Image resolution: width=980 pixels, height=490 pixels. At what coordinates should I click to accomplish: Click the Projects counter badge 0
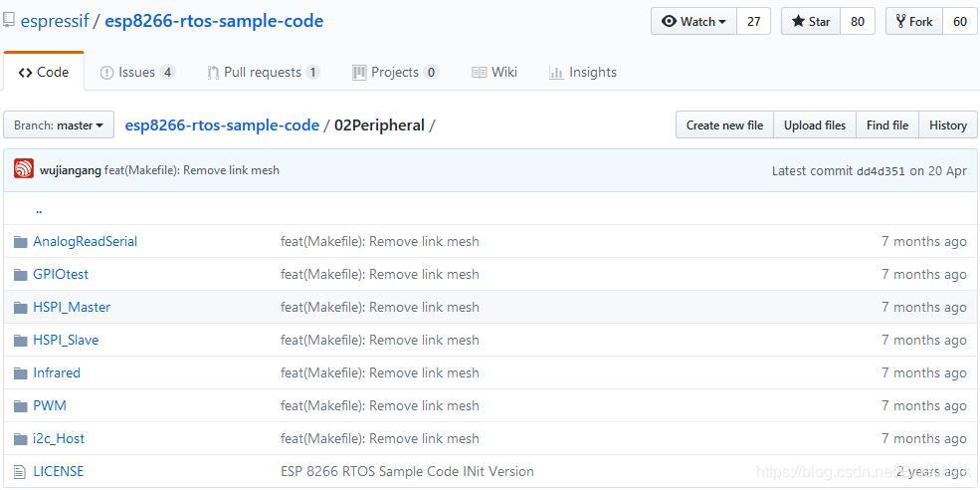tap(431, 73)
